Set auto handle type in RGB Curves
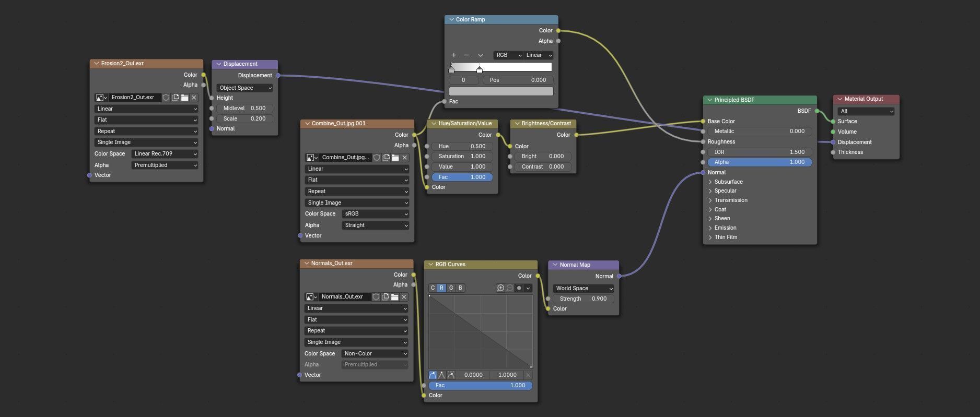This screenshot has width=980, height=417. 433,375
